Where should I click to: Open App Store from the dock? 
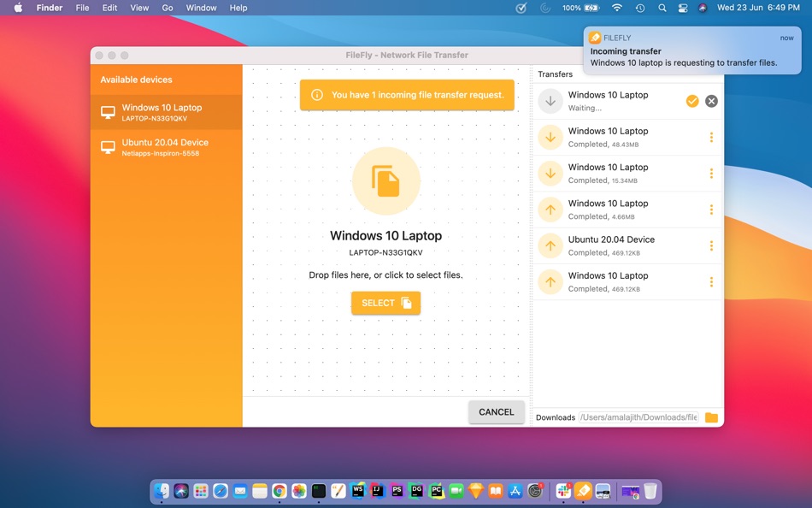point(515,490)
